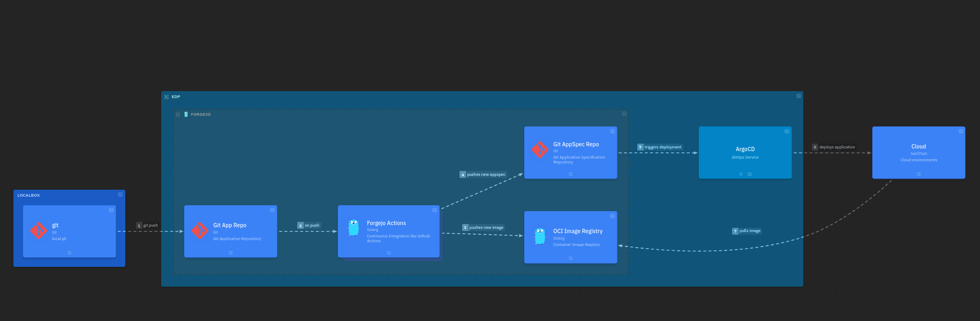Screen dimensions: 980x321
Task: Select the 'OCI Image Registry' node title
Action: [578, 232]
